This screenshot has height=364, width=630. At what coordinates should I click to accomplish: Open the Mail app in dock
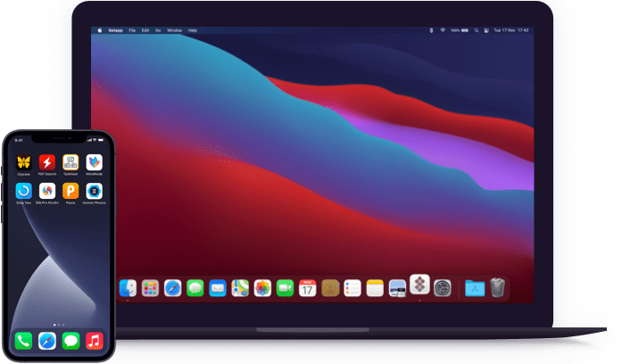pyautogui.click(x=218, y=288)
